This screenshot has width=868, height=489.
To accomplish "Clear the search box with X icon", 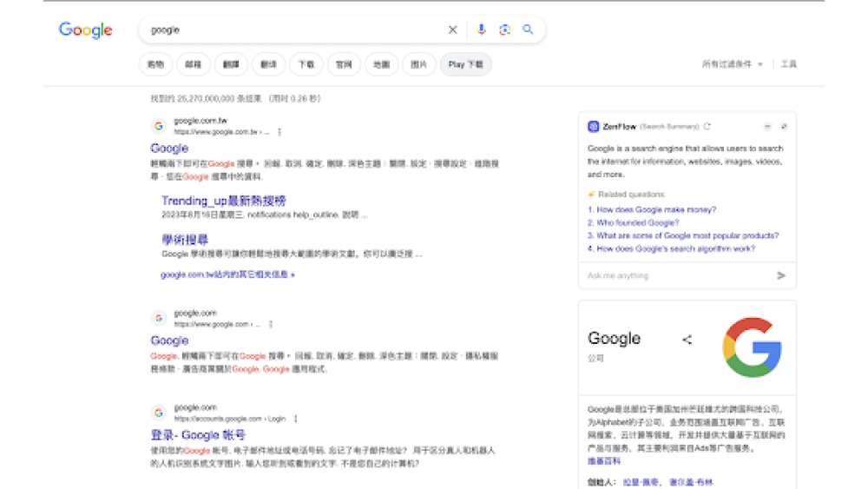I will (x=453, y=30).
